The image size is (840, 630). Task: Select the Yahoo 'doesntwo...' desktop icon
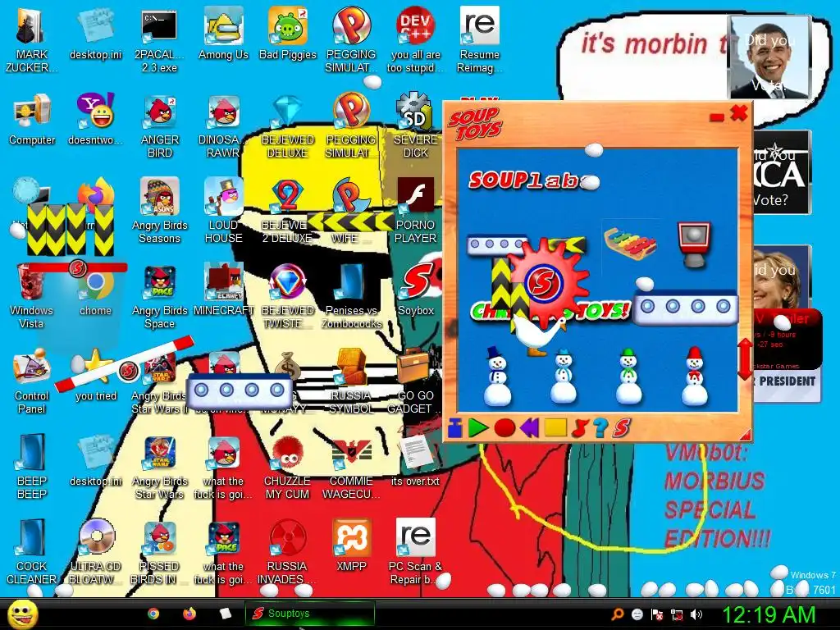[95, 119]
